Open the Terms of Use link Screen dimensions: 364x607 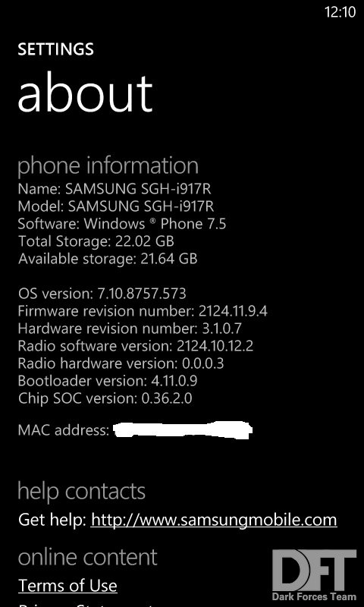(x=67, y=585)
